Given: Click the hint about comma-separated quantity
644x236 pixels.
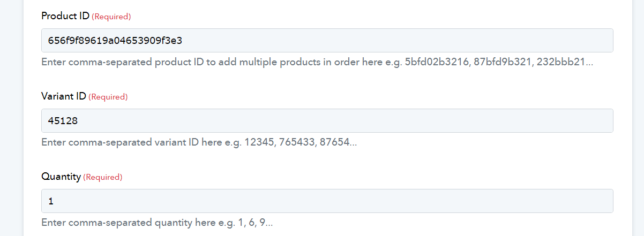Looking at the screenshot, I should coord(157,222).
